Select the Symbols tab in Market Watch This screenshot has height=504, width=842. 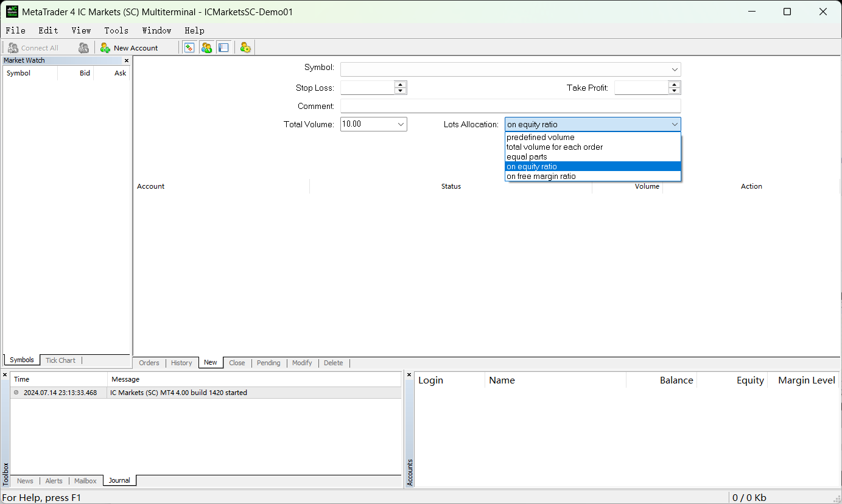[x=22, y=360]
